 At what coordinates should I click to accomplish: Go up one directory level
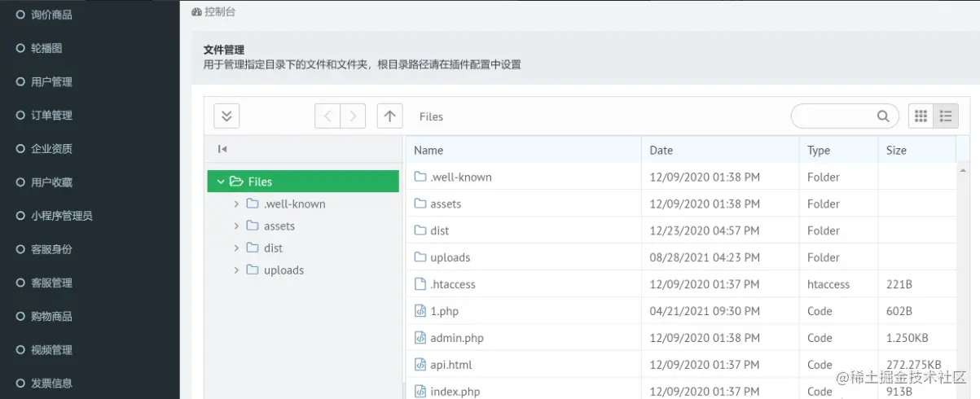tap(390, 116)
